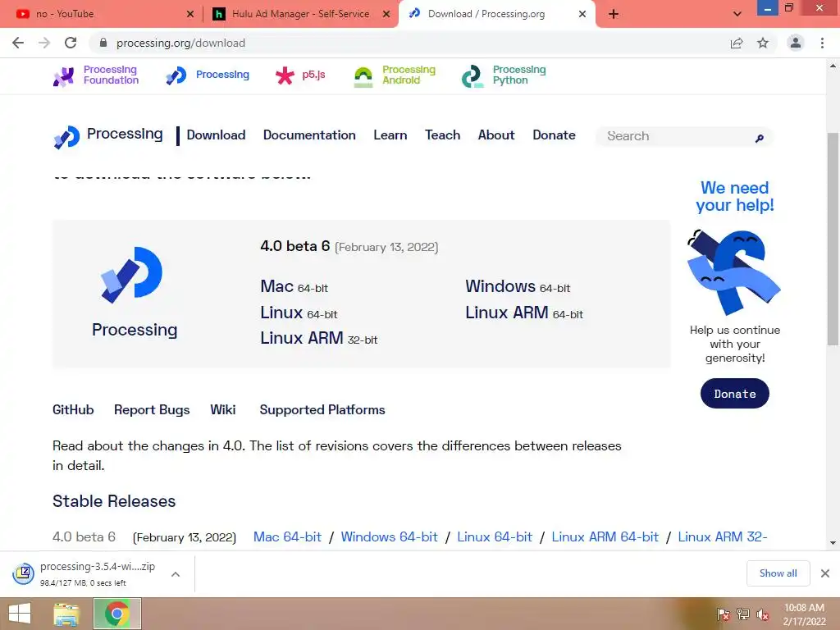Screen dimensions: 840x630
Task: Open the Donate nav item
Action: [x=554, y=135]
